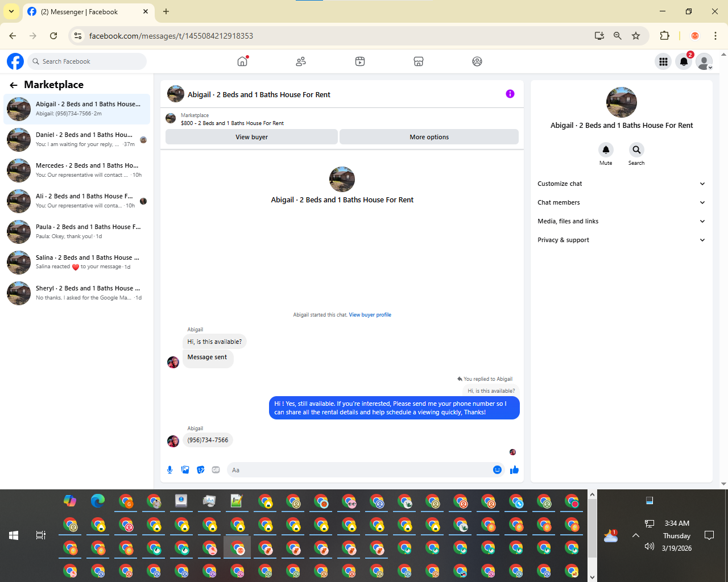
Task: Open Sheryl conversation in the list
Action: click(77, 293)
